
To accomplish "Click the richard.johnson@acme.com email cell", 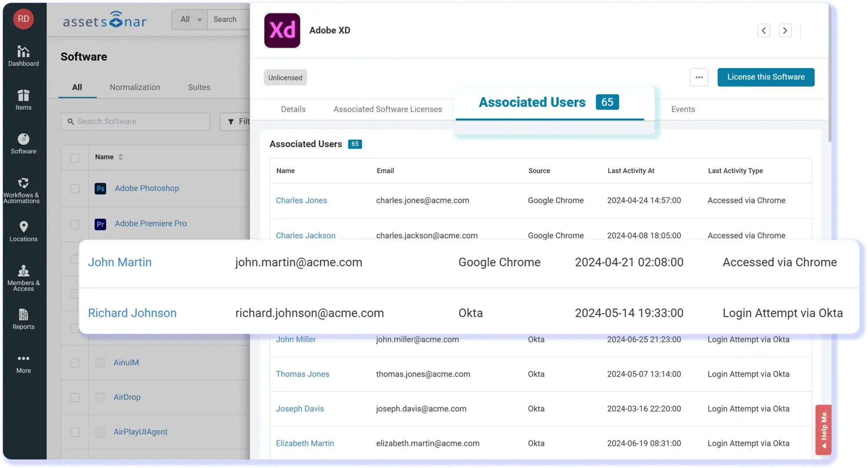I will tap(309, 313).
